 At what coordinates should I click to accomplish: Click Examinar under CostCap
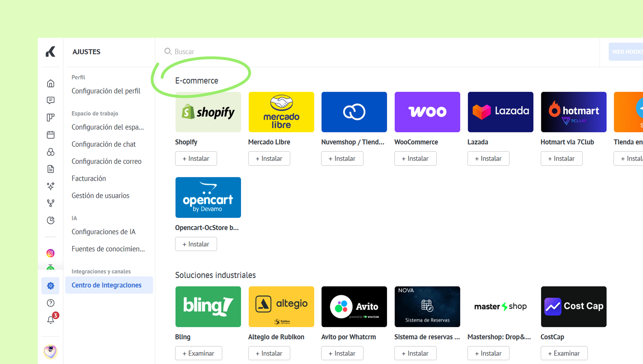point(564,353)
